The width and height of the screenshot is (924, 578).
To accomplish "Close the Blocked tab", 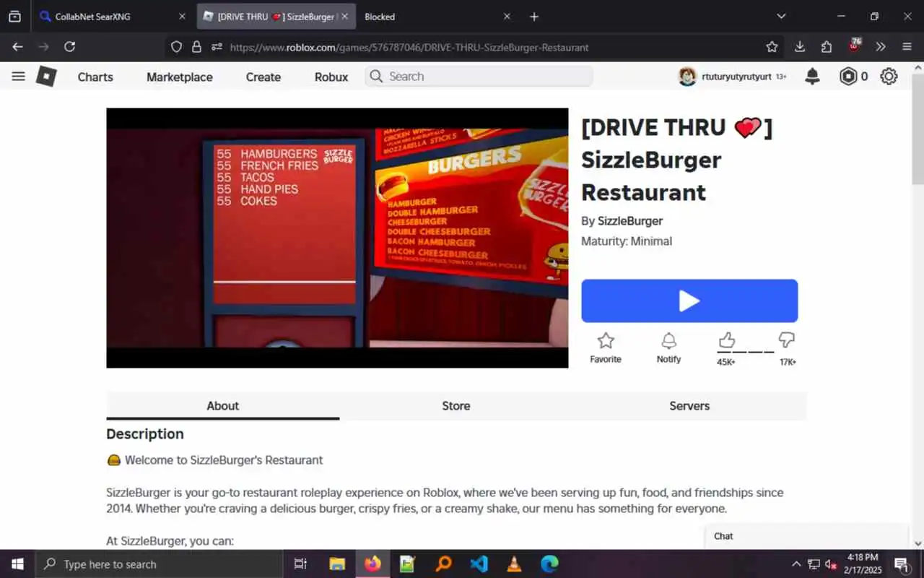I will (507, 17).
